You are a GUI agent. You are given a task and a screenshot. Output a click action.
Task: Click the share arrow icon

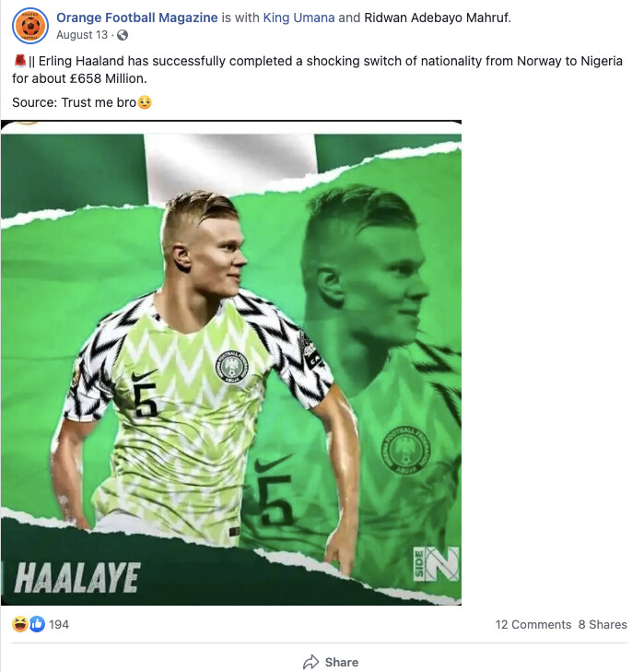click(x=310, y=662)
